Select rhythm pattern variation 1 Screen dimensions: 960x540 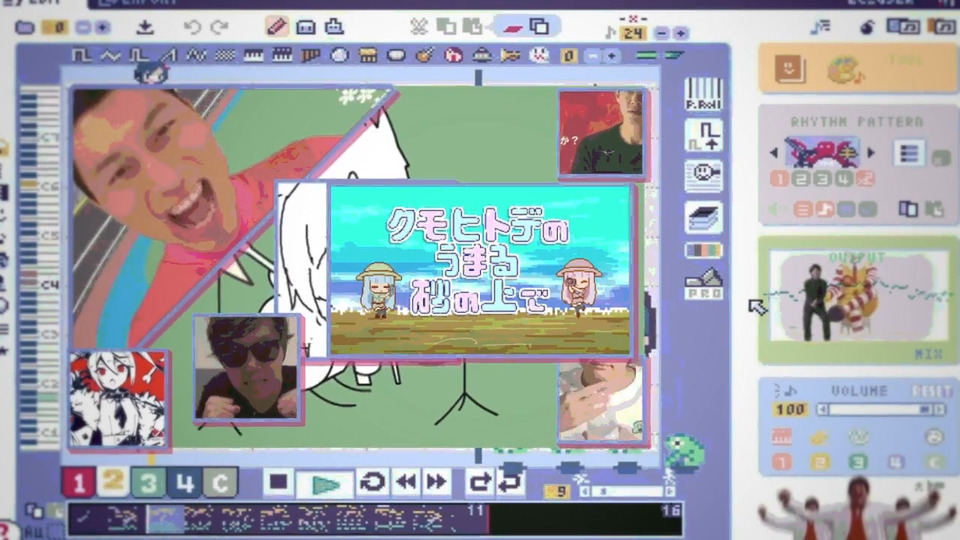pyautogui.click(x=779, y=179)
